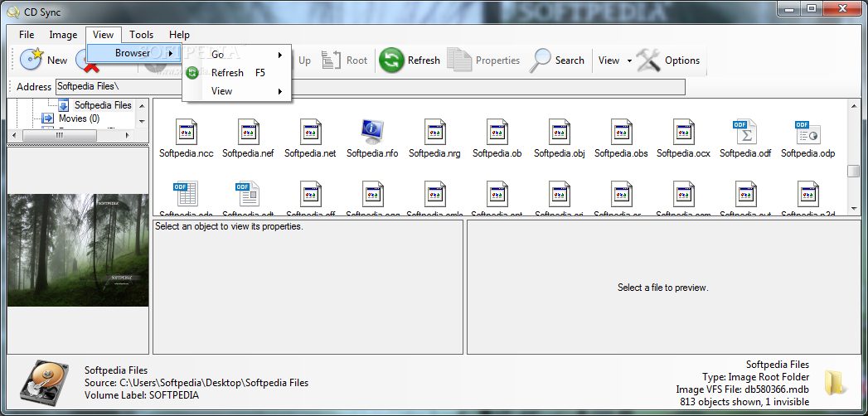This screenshot has height=416, width=868.
Task: Select the Softpedia.odp presentation icon
Action: 807,132
